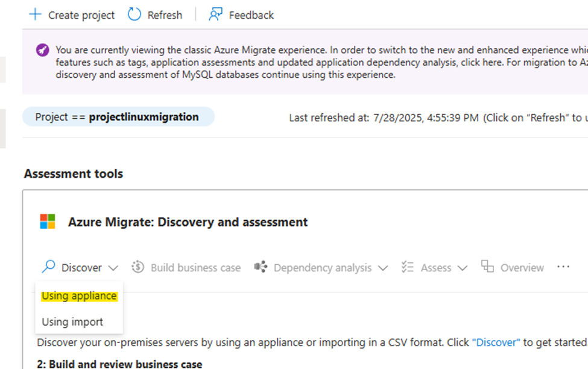This screenshot has width=588, height=369.
Task: Click the "2: Build and review business case" heading
Action: coord(119,364)
